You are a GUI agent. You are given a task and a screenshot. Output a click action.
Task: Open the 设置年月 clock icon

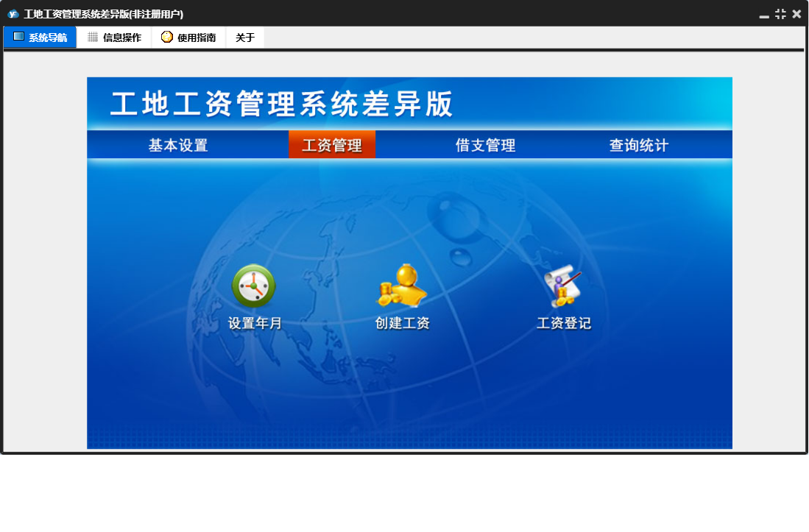pos(253,286)
